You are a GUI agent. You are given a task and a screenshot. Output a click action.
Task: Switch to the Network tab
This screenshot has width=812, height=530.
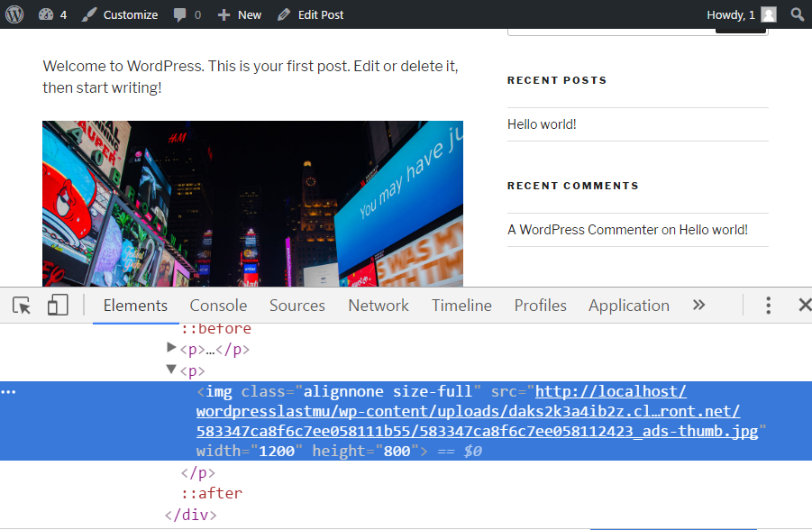click(x=379, y=306)
